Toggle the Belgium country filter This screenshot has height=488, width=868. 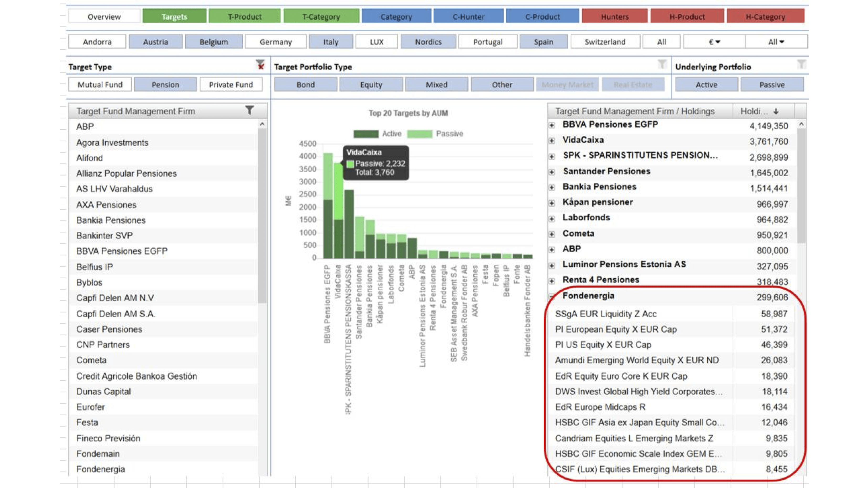[214, 42]
